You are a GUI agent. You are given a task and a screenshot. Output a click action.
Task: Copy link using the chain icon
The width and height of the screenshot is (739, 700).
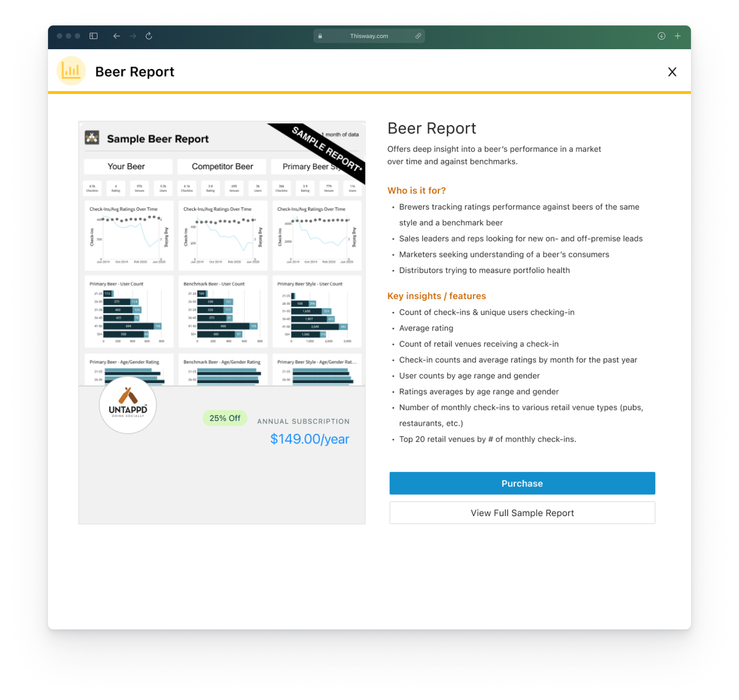point(418,36)
